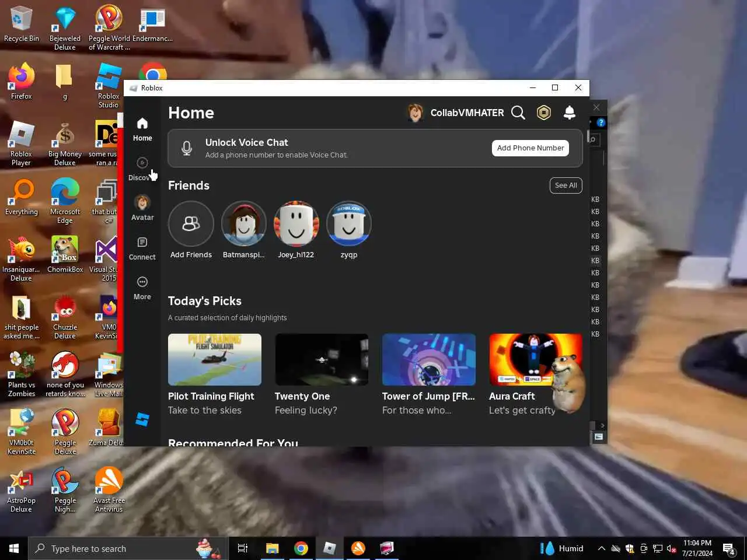Open the Windows Start menu
The image size is (747, 560).
point(14,548)
